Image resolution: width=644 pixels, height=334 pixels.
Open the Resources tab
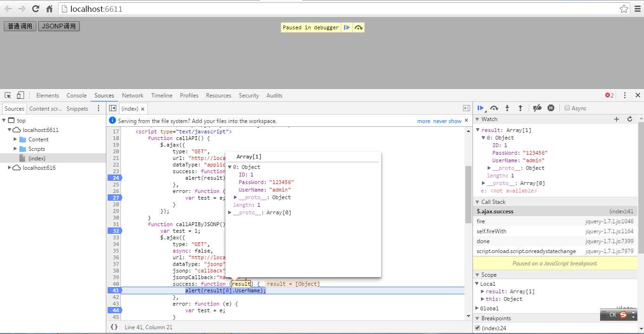219,95
